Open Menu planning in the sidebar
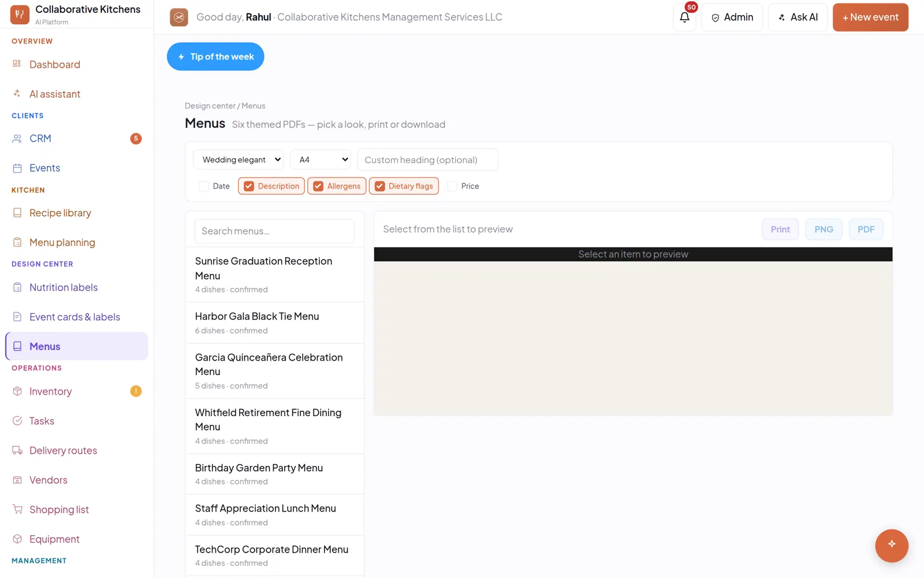924x578 pixels. click(x=77, y=242)
